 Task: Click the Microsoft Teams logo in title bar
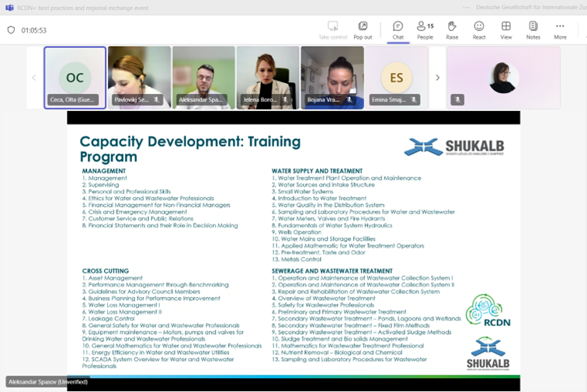coord(9,7)
